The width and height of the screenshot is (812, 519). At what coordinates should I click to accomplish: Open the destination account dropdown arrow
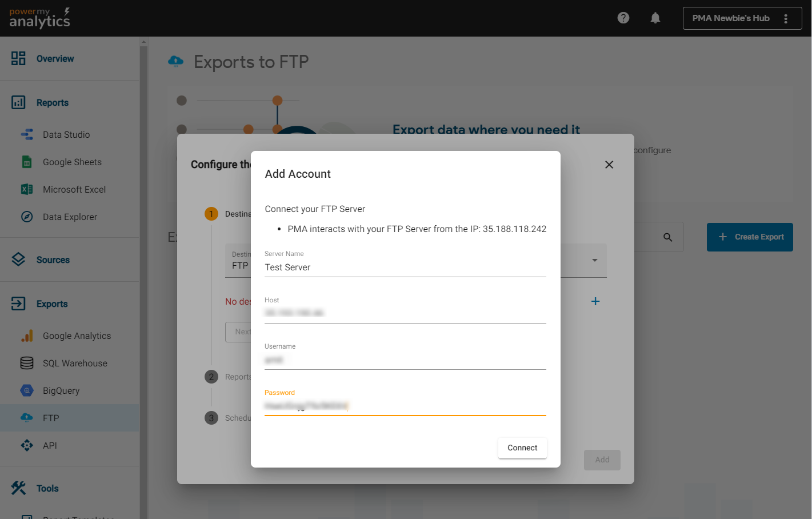(594, 260)
